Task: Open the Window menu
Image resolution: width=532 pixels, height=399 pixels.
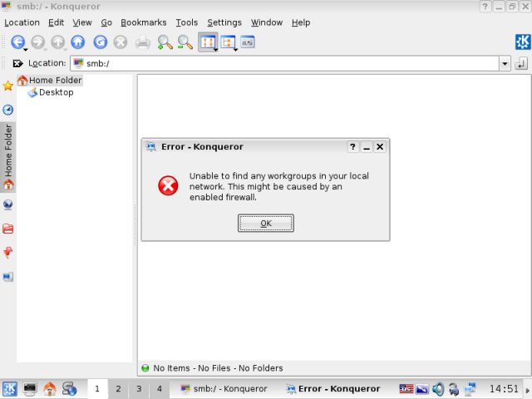Action: coord(267,22)
